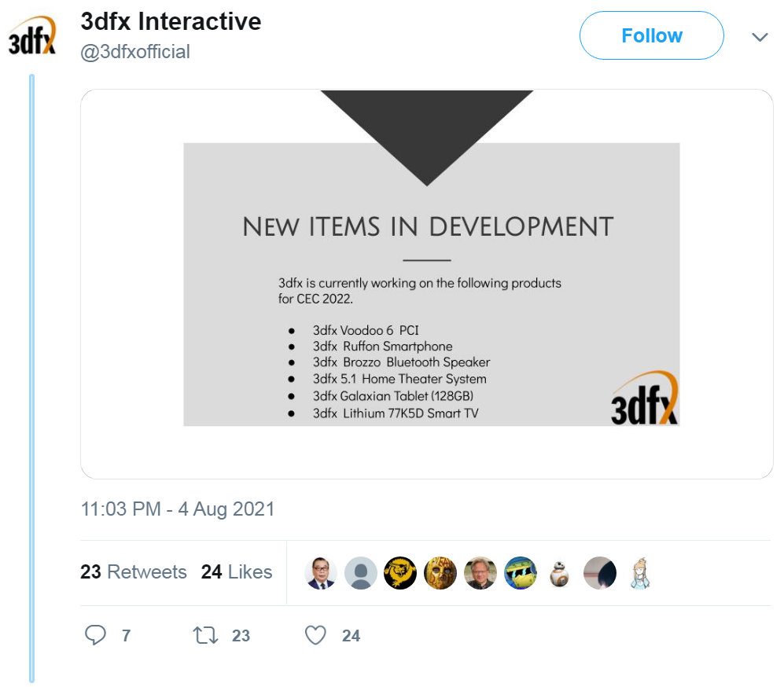
Task: Open the golden dragon avatar profile
Action: click(x=400, y=573)
